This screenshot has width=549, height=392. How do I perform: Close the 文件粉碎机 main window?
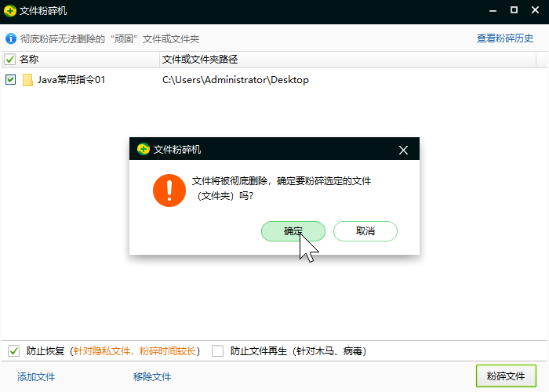point(535,10)
